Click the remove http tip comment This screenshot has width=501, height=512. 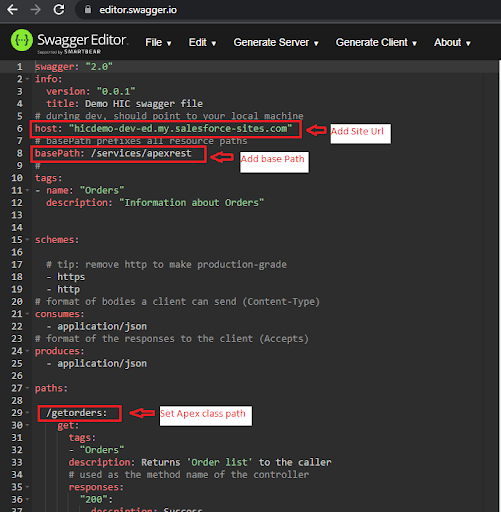click(x=166, y=264)
